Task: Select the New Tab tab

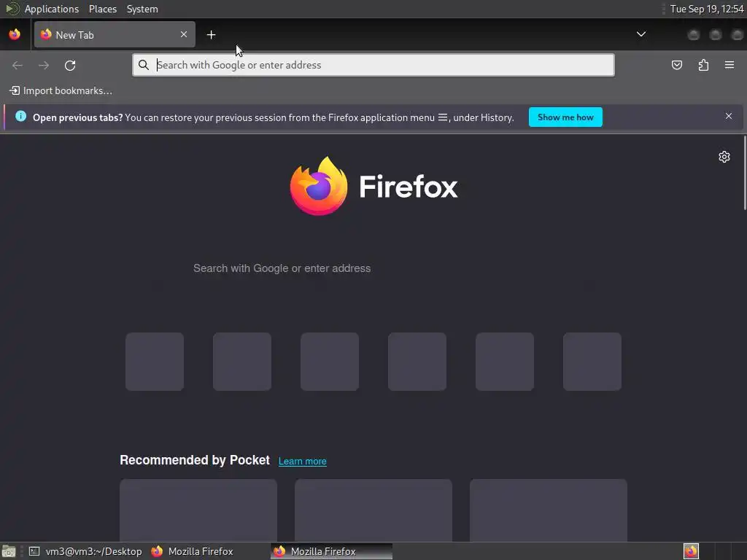Action: tap(115, 34)
